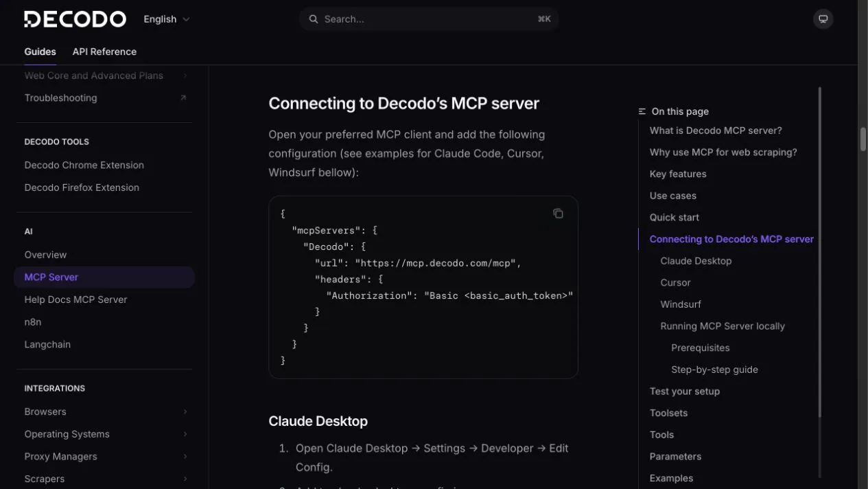This screenshot has width=868, height=489.
Task: Open the n8n sidebar page
Action: [32, 322]
